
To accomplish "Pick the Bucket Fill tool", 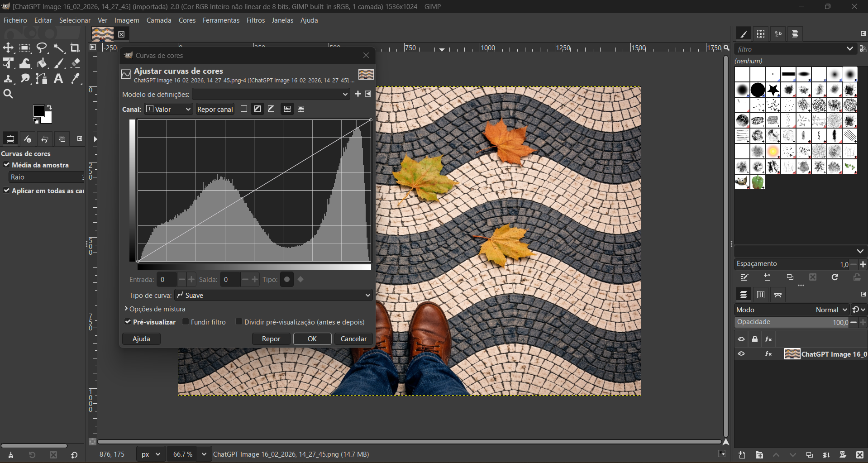I will pos(42,63).
